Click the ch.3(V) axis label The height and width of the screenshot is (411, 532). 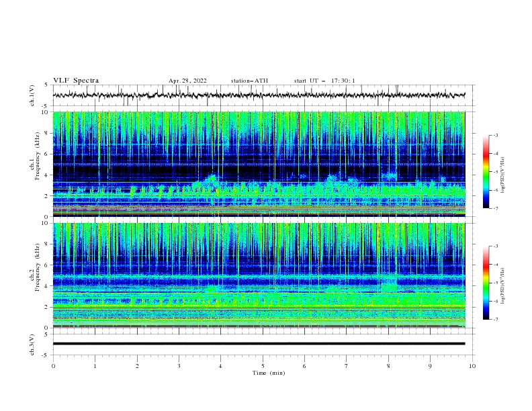[x=32, y=345]
